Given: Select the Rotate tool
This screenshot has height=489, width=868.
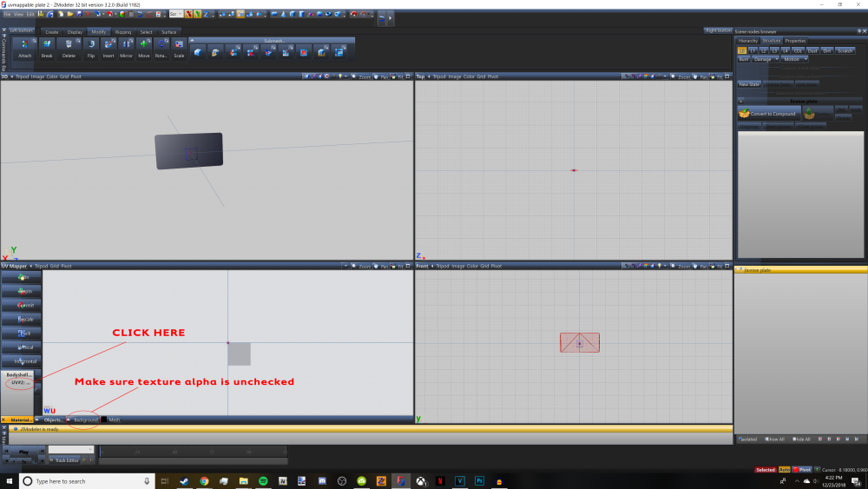Looking at the screenshot, I should [161, 48].
